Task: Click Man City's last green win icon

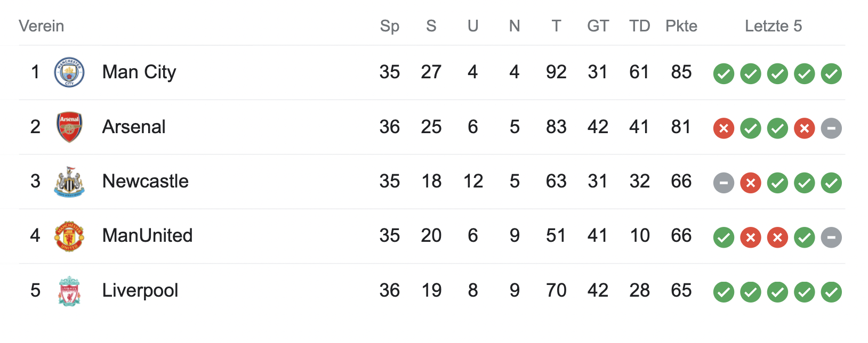Action: [x=831, y=74]
